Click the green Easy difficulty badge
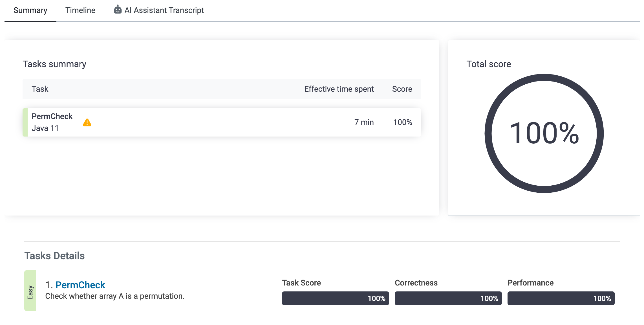 click(30, 291)
